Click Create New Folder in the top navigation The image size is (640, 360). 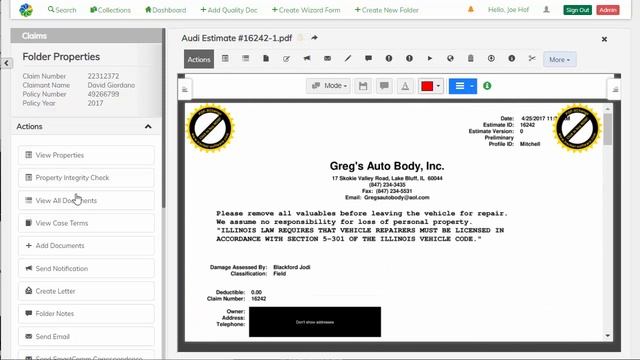[387, 10]
